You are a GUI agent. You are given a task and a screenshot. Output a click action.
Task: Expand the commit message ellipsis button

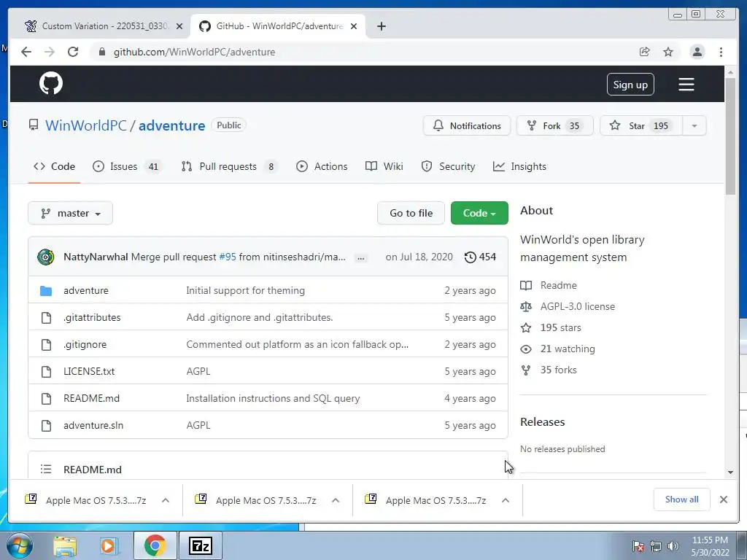coord(360,257)
